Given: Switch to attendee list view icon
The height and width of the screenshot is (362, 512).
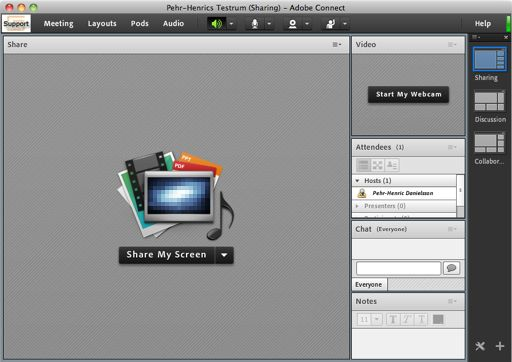Looking at the screenshot, I should (x=363, y=165).
